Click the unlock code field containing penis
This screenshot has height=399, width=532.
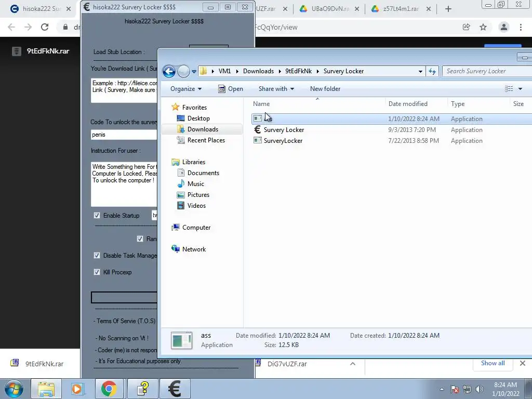click(124, 135)
